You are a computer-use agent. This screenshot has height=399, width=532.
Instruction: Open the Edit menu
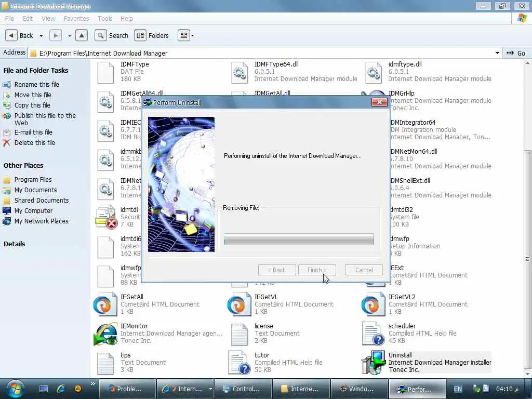pos(28,18)
